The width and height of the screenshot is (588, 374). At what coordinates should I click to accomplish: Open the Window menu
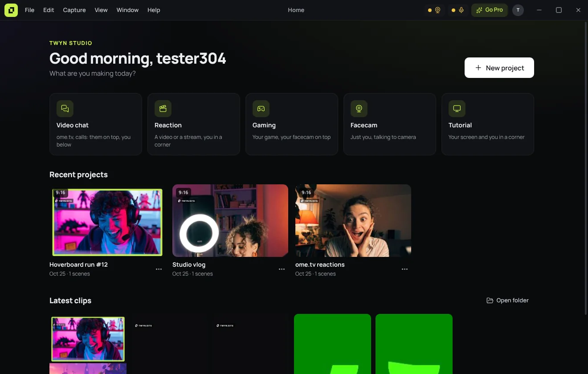coord(127,10)
